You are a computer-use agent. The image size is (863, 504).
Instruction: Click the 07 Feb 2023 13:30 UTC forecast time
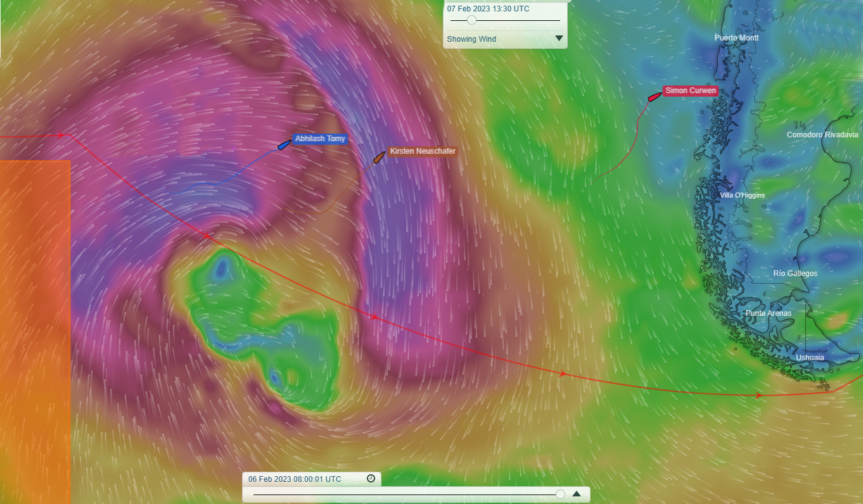(488, 9)
